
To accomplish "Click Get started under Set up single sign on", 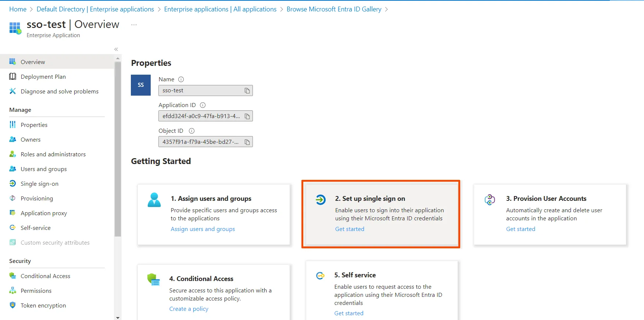I will pos(350,229).
